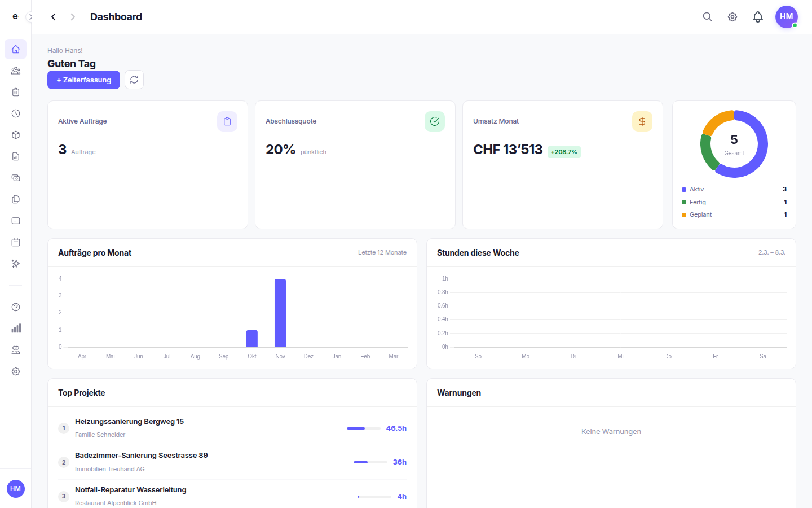The width and height of the screenshot is (812, 508).
Task: Go forward with the right arrow
Action: pyautogui.click(x=73, y=17)
